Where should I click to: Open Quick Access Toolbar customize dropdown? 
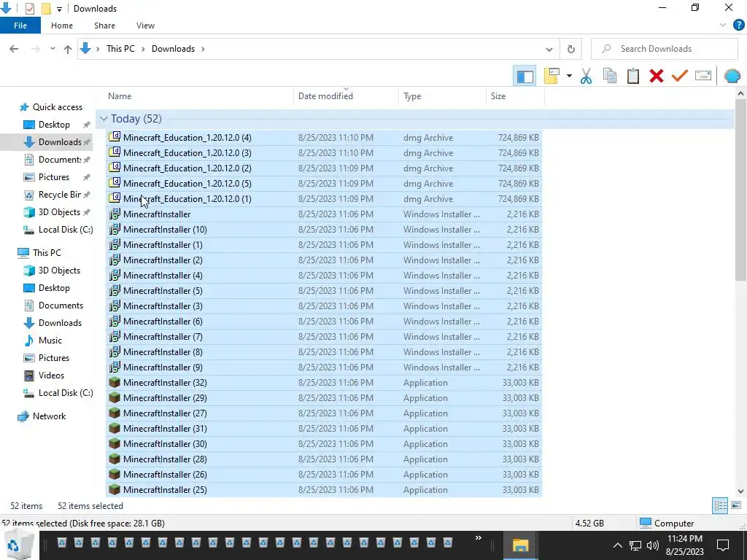click(59, 9)
